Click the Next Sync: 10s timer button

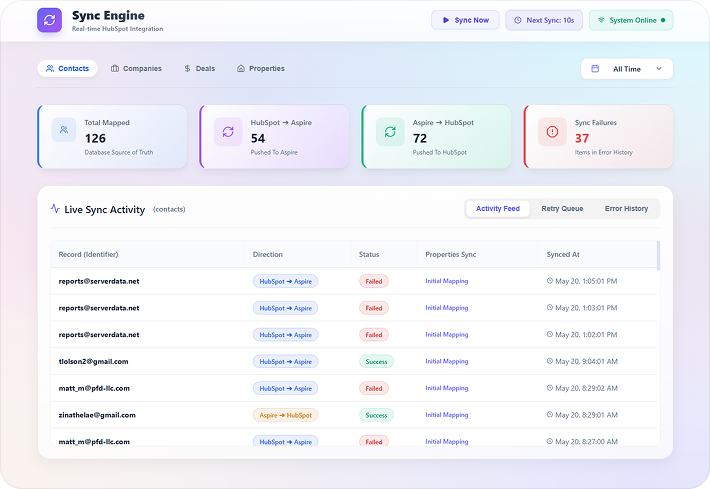coord(544,20)
